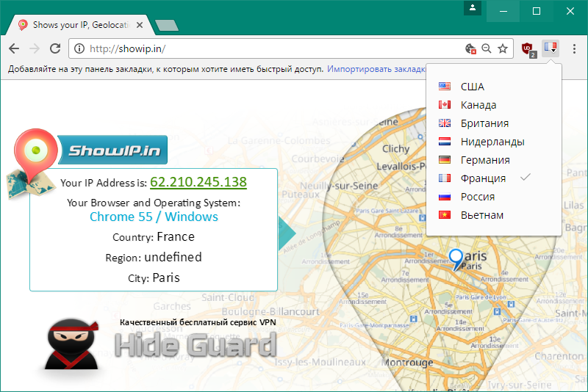The width and height of the screenshot is (588, 392).
Task: Open the site info icon in the address bar
Action: [x=79, y=48]
